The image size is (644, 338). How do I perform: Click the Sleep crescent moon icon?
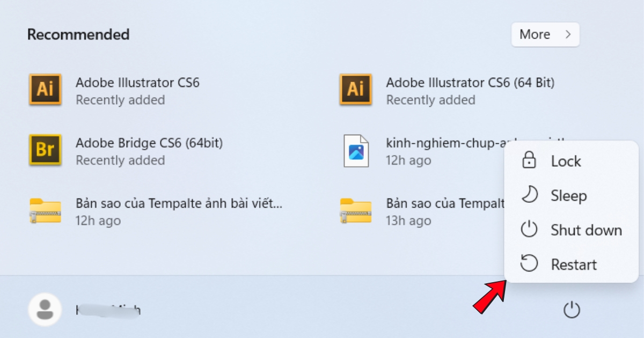click(529, 195)
